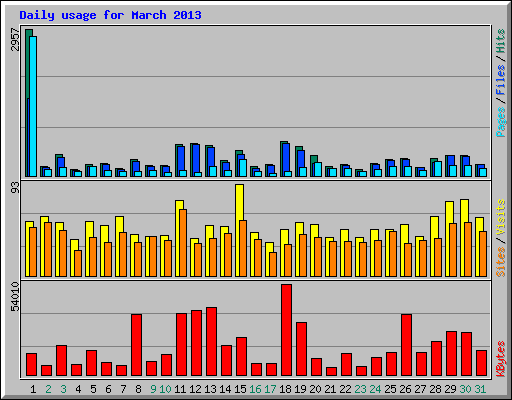Click the day 21 axis label
Screen dimensions: 512x400
tap(330, 389)
